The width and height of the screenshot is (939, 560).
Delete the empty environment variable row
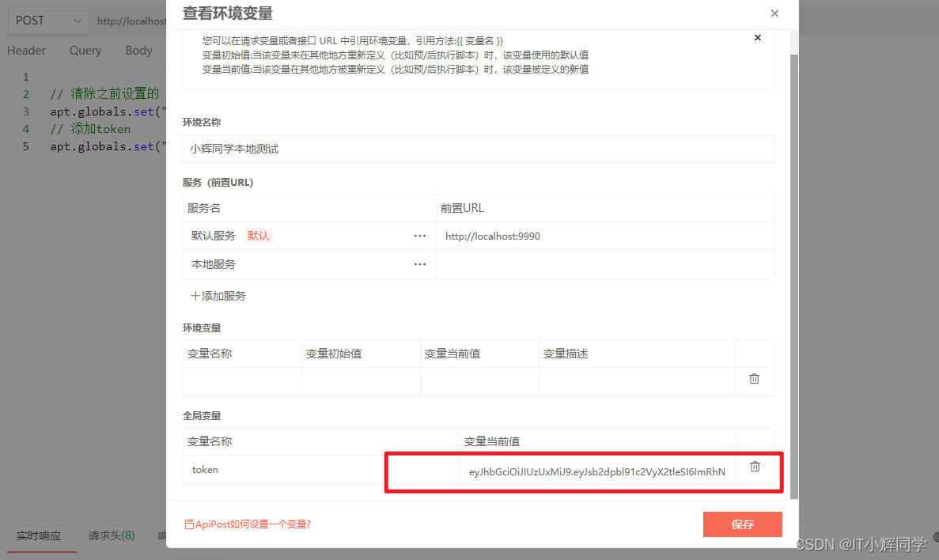[x=754, y=380]
